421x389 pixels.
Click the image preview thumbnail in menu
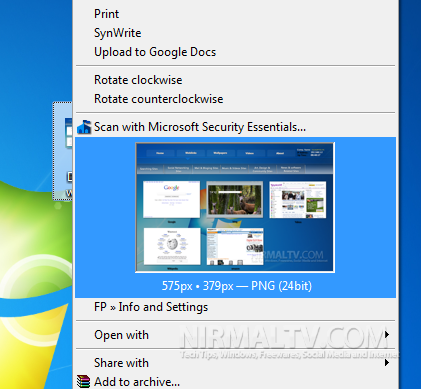pos(235,207)
